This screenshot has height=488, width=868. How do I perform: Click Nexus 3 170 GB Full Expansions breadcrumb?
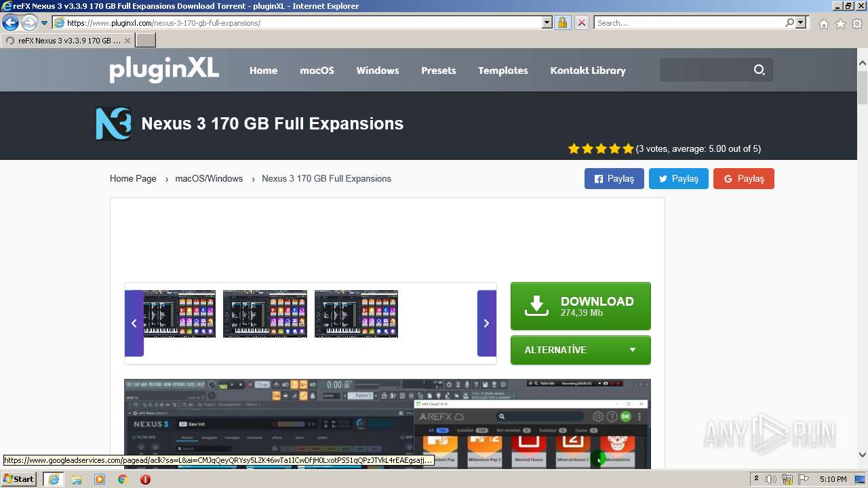click(x=326, y=179)
